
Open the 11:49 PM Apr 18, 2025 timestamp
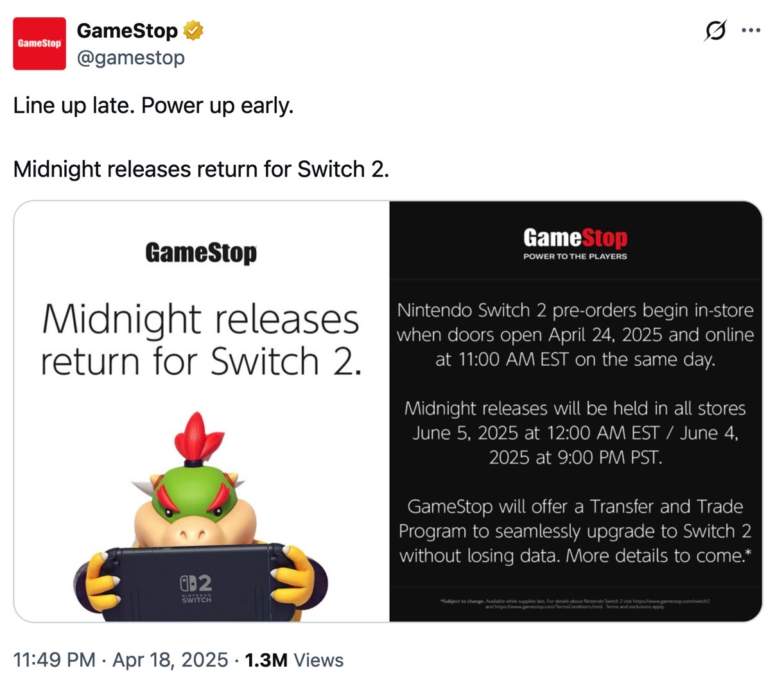tap(120, 660)
